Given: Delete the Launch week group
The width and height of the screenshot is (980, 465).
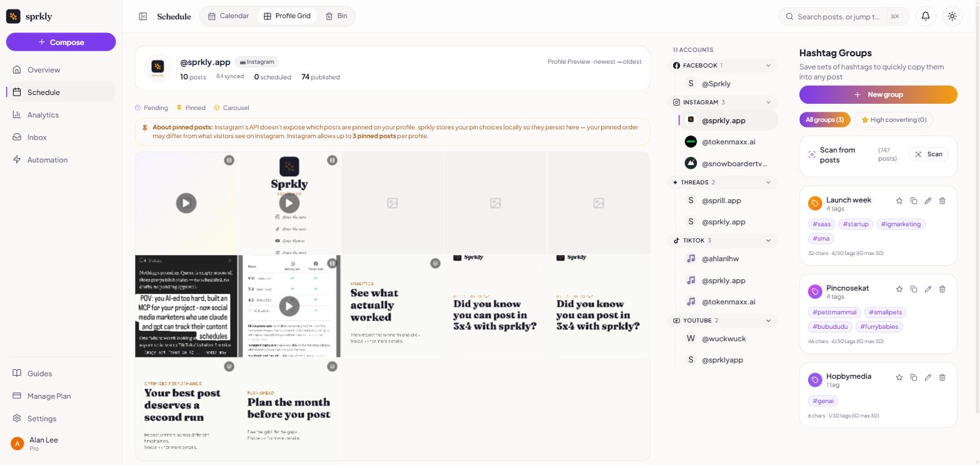Looking at the screenshot, I should click(942, 201).
